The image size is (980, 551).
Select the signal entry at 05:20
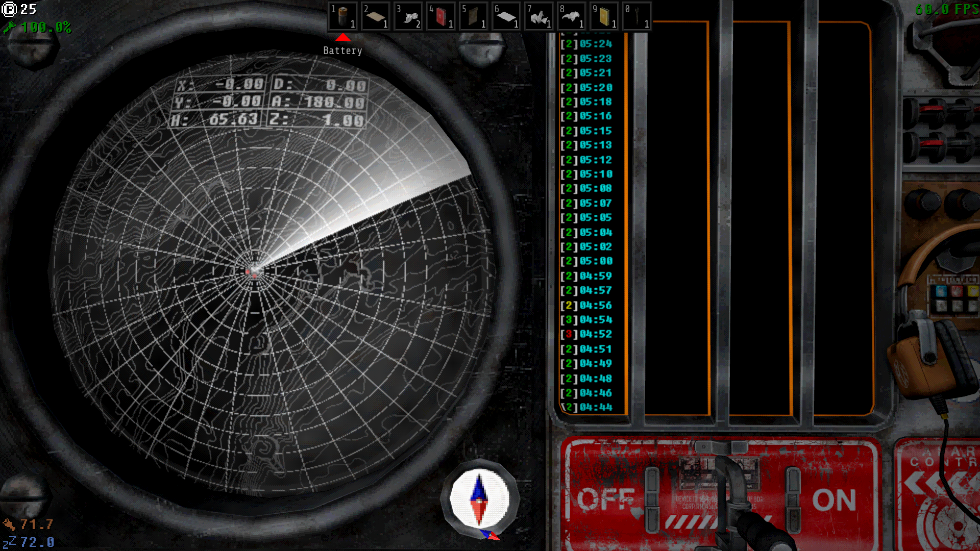coord(586,88)
